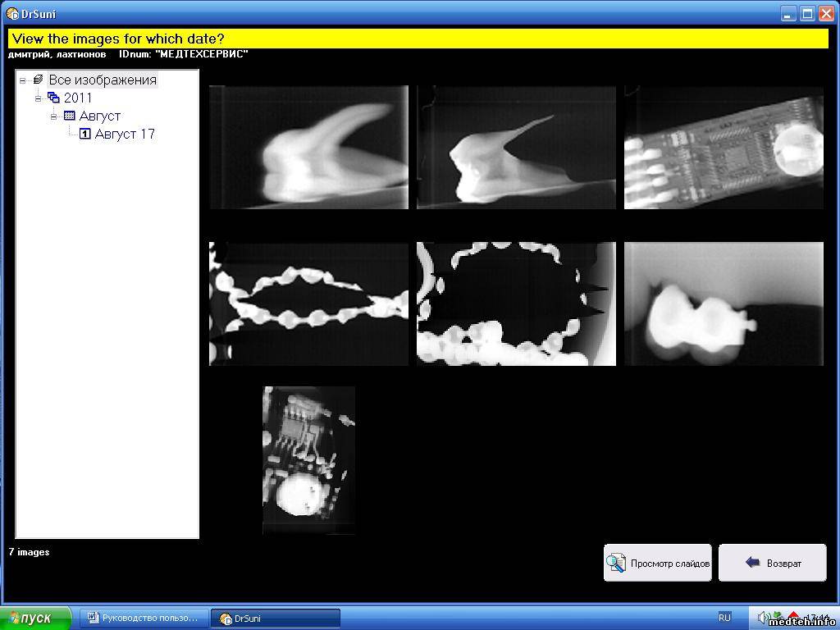Select the 2011 year label in tree
Viewport: 840px width, 630px height.
coord(78,98)
